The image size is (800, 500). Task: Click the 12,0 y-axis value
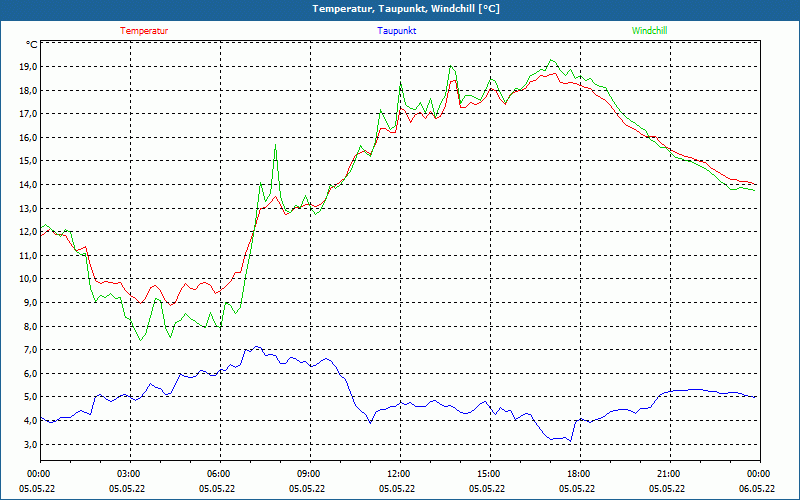[x=28, y=232]
